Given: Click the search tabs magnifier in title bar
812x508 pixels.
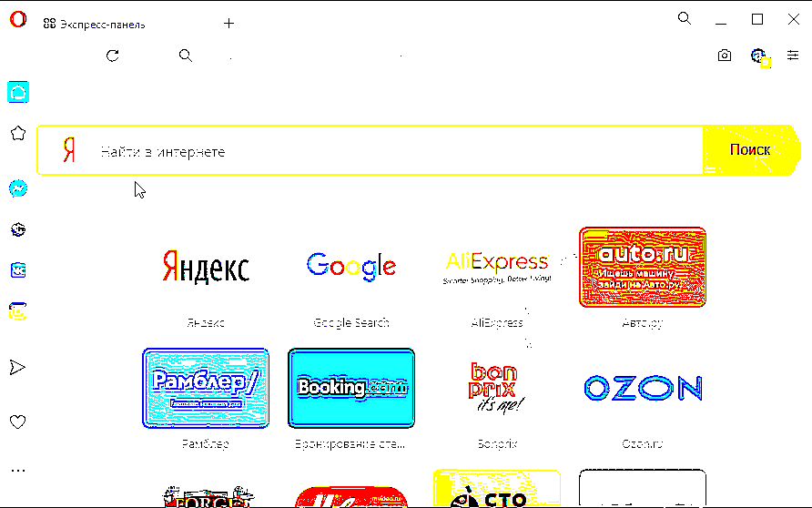Looking at the screenshot, I should 685,18.
